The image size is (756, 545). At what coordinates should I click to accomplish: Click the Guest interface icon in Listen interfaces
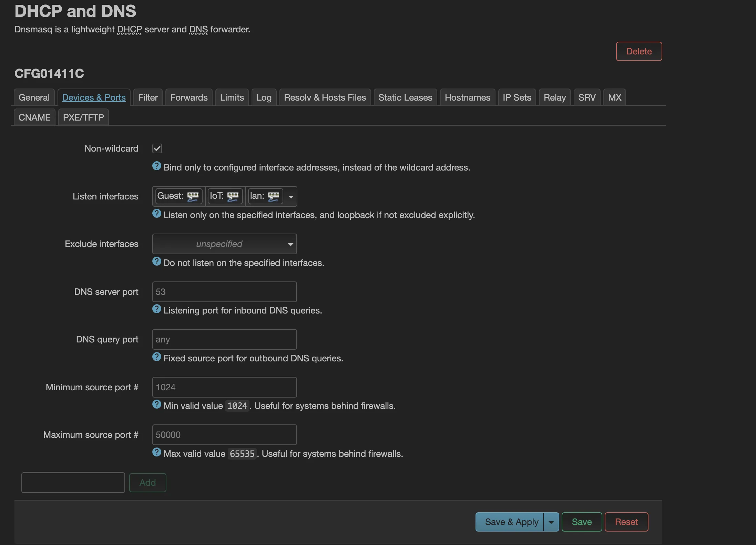point(193,196)
